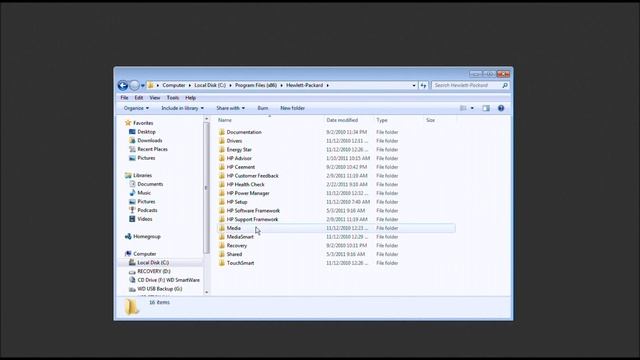Click the CD Drive WD SmartWare icon
Screen dimensions: 640x360
pyautogui.click(x=132, y=280)
